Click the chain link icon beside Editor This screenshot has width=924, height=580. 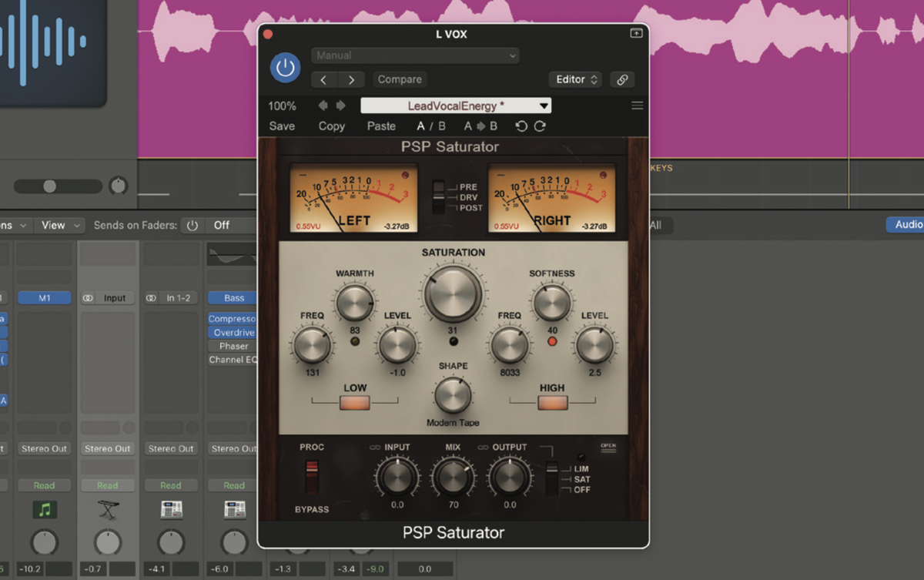click(x=622, y=79)
